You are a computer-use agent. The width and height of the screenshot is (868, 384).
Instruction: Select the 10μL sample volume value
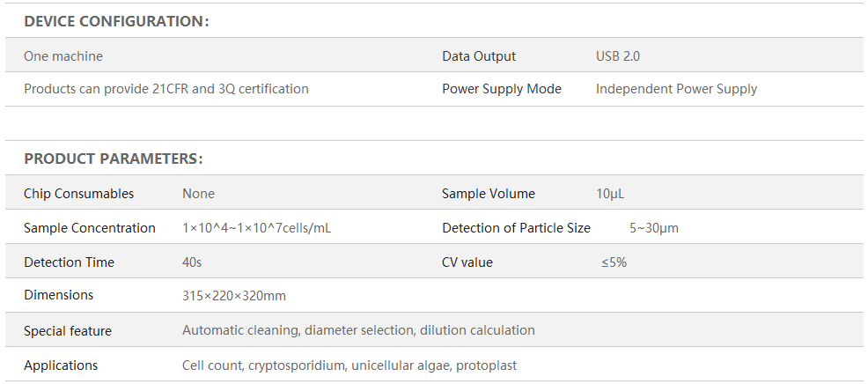pyautogui.click(x=610, y=194)
